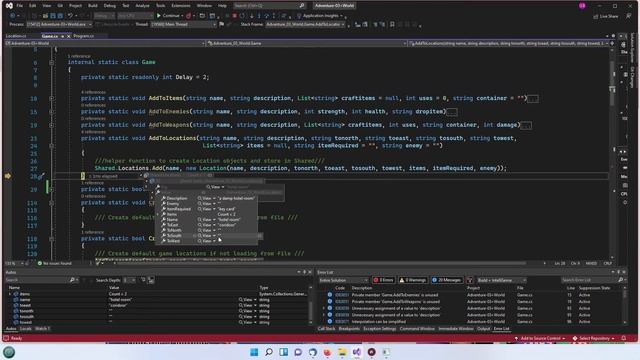Click the 0 Errors filter badge
Viewport: 640px width, 360px height.
383,280
